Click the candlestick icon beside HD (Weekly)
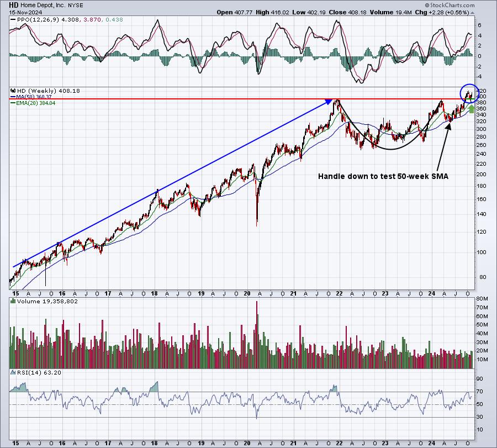497x448 pixels. pos(13,91)
